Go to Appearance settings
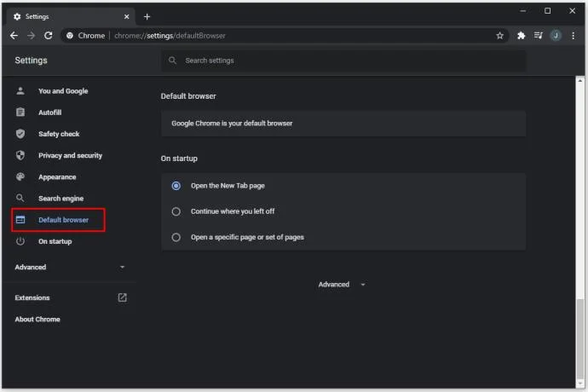The image size is (588, 392). (x=57, y=176)
